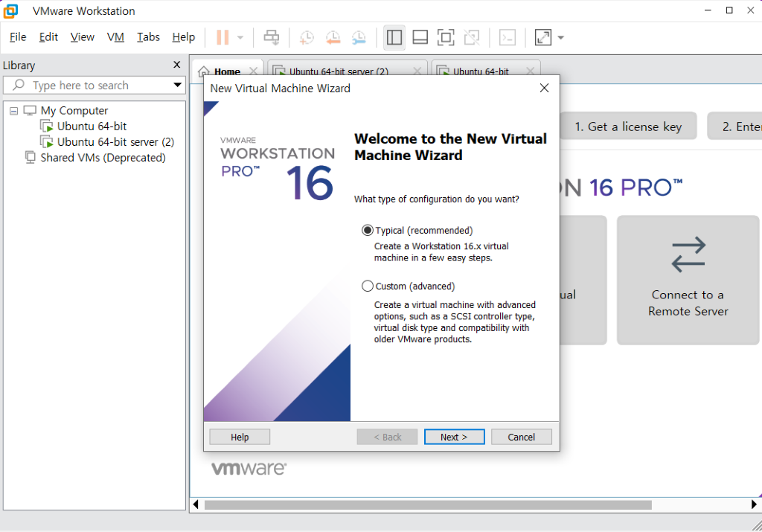The image size is (762, 532).
Task: Close the wizard dialog with X
Action: [544, 88]
